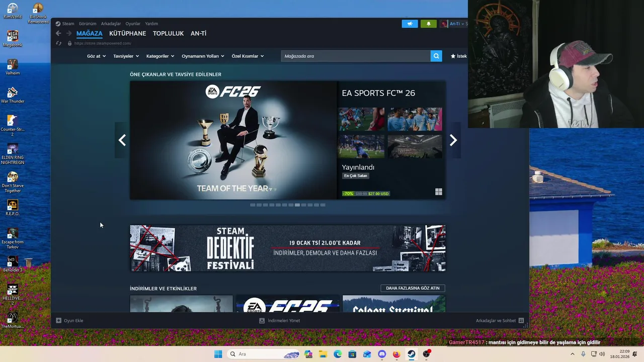
Task: Click the EA SPORTS FC™ 26 title
Action: [x=378, y=93]
